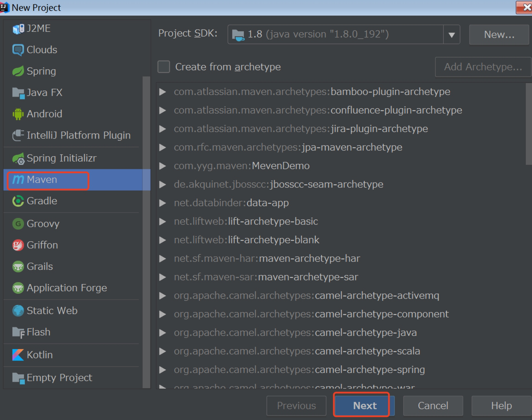This screenshot has width=532, height=420.
Task: Expand the camel-archetype-java node arrow
Action: 163,333
